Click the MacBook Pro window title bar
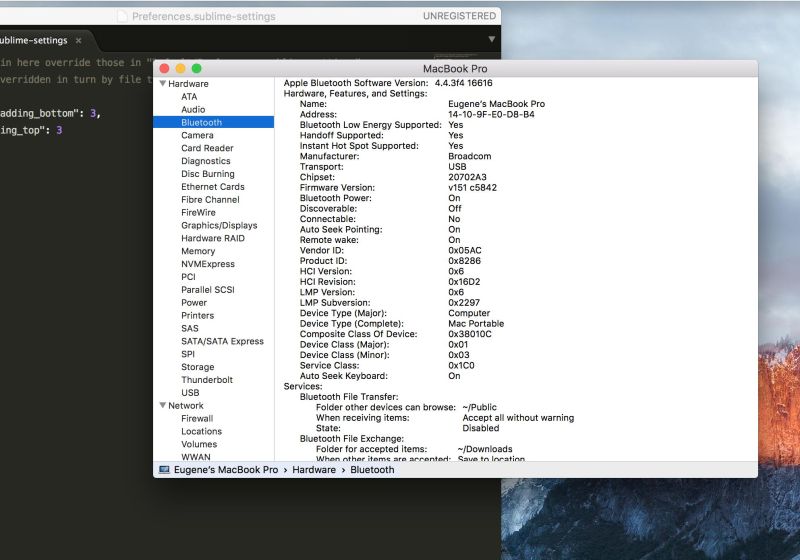 click(x=455, y=68)
